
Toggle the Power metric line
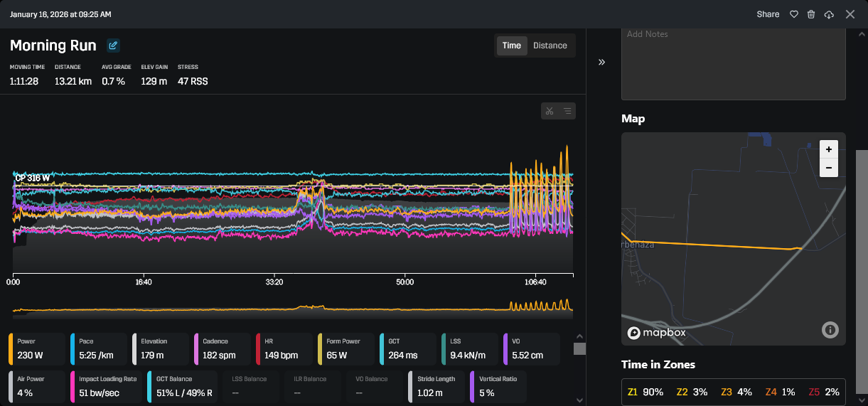click(x=36, y=349)
